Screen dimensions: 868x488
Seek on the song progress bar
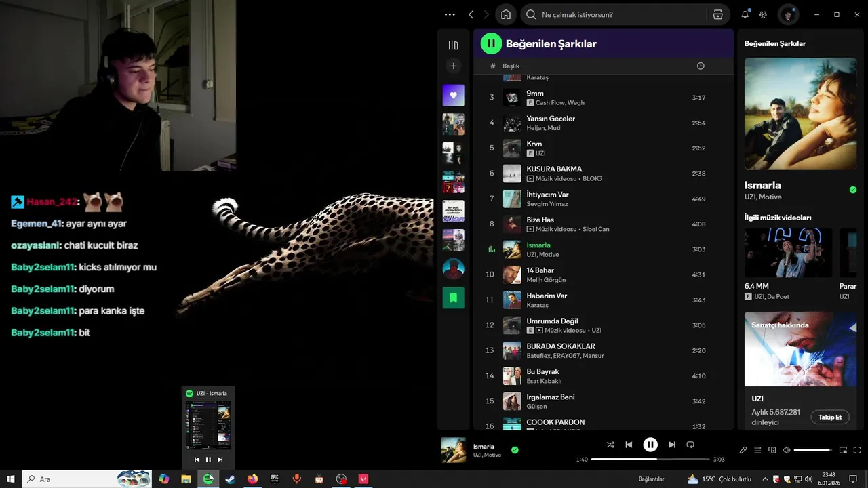pos(650,460)
